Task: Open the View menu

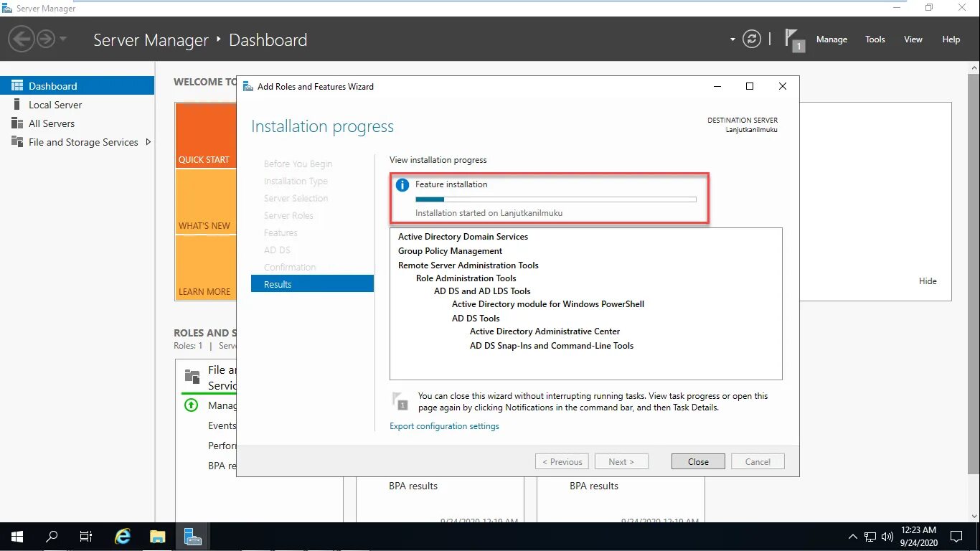Action: click(913, 39)
